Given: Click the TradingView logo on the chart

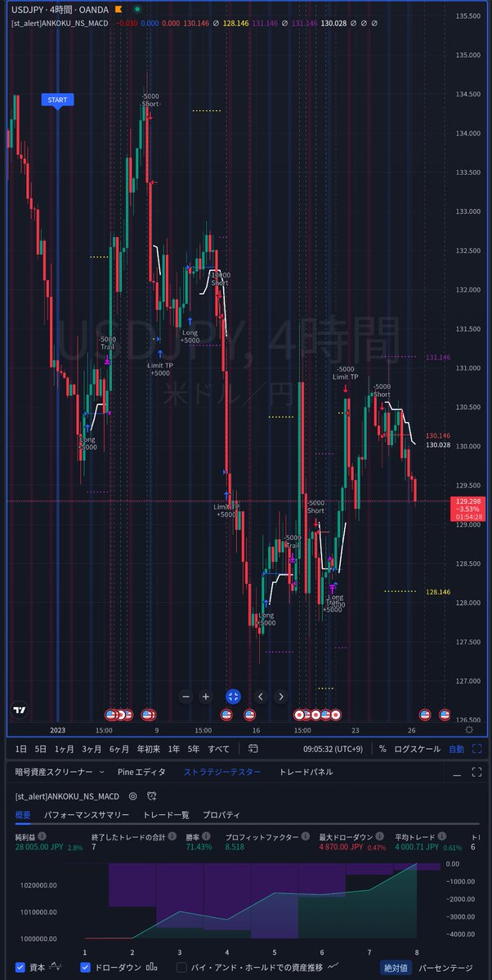Looking at the screenshot, I should click(20, 710).
